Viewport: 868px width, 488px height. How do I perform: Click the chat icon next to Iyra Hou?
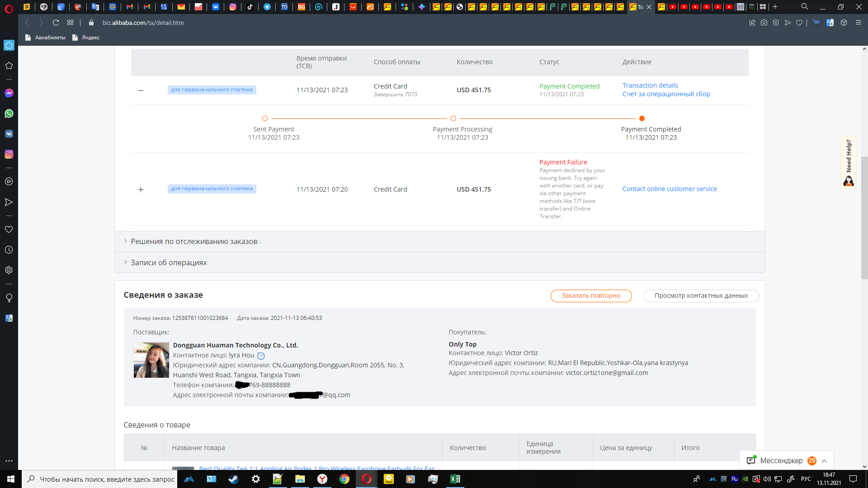click(x=261, y=356)
